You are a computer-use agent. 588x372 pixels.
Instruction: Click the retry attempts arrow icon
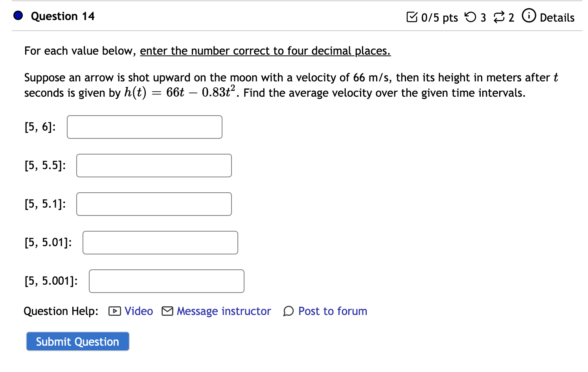[470, 17]
